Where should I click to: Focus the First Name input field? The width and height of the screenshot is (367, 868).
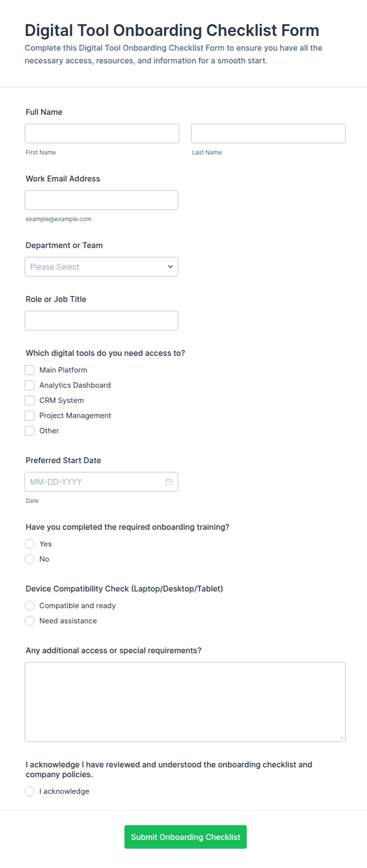pos(102,134)
